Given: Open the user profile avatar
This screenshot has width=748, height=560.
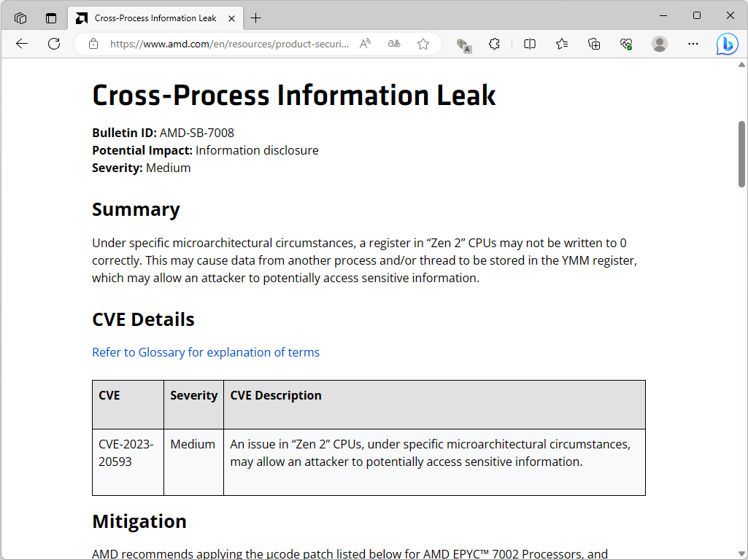Looking at the screenshot, I should coord(660,44).
